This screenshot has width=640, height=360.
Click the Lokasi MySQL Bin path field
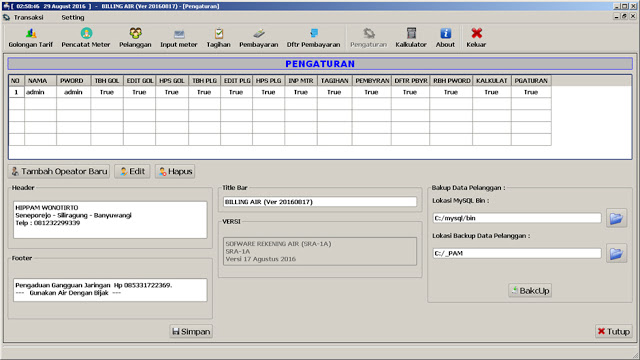coord(517,218)
